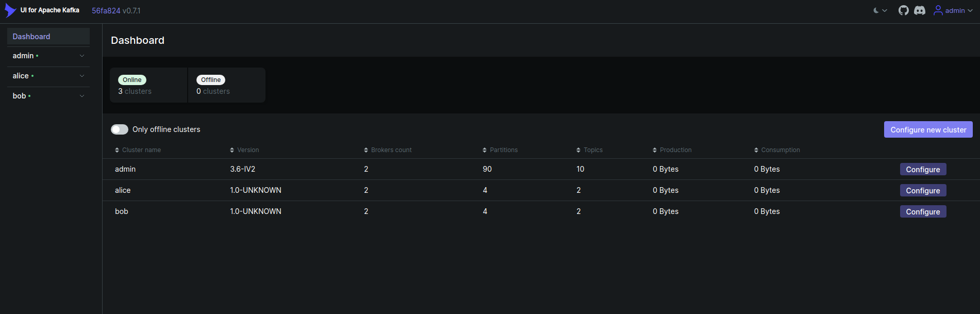The width and height of the screenshot is (980, 314).
Task: Open commit link 56fa824
Action: [x=106, y=11]
